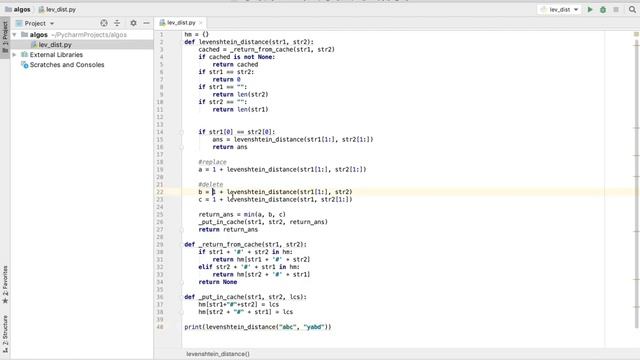
Task: Click the Debug bug icon
Action: tap(603, 9)
